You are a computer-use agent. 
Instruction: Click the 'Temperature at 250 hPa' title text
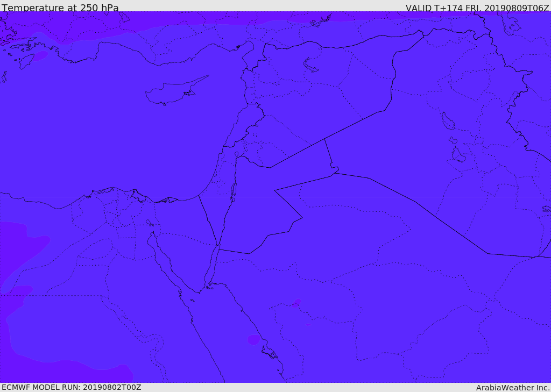point(60,8)
